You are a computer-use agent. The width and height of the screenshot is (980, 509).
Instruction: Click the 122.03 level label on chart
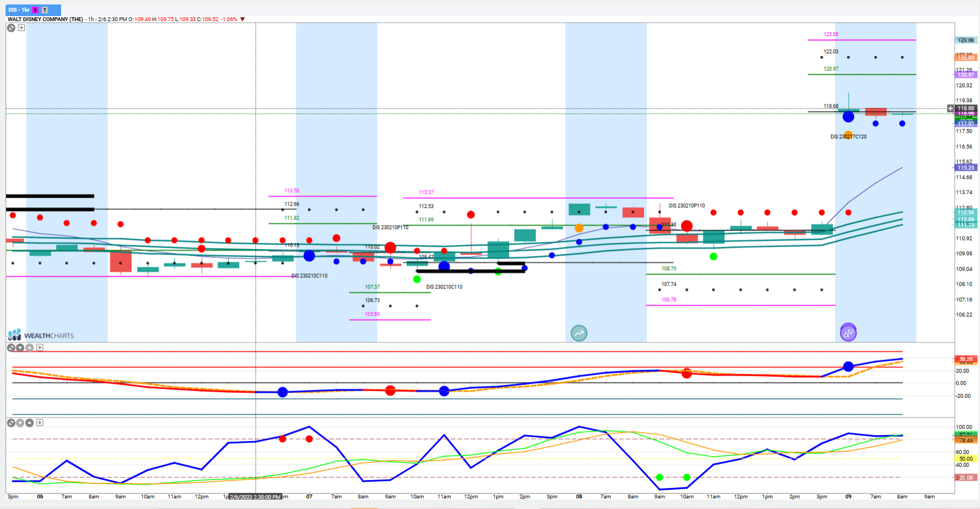click(x=831, y=52)
